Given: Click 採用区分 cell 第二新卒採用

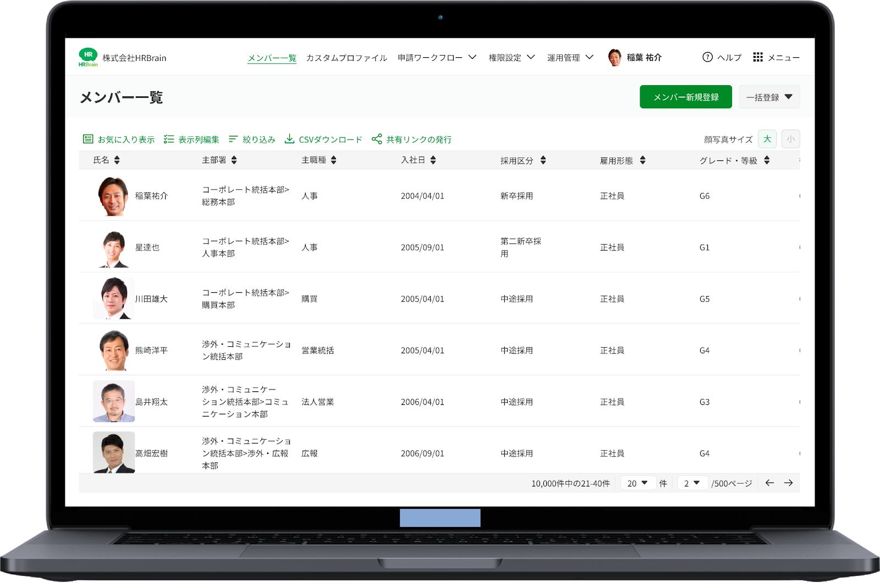Looking at the screenshot, I should tap(520, 247).
